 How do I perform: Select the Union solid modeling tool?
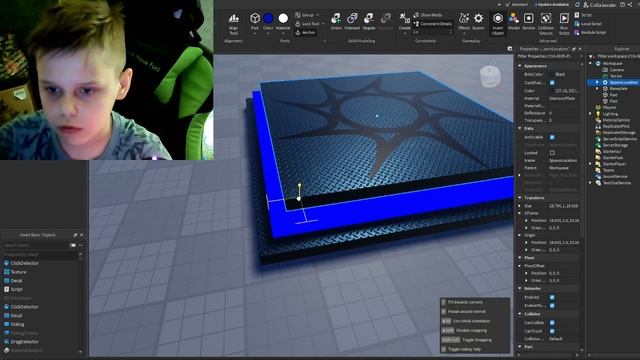tap(336, 22)
